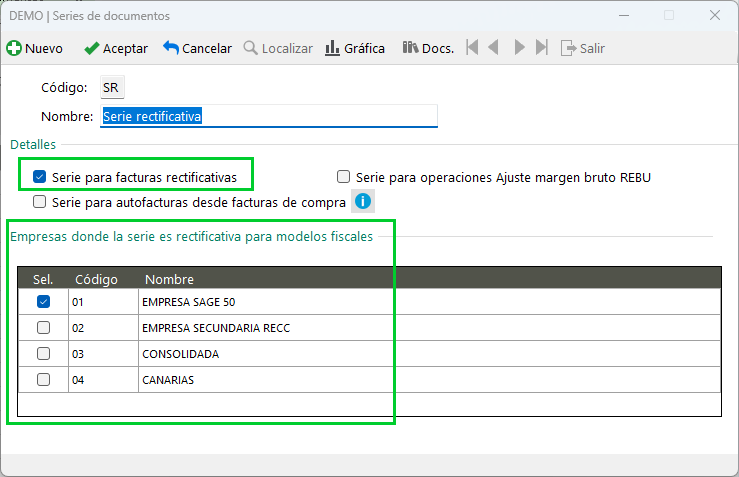739x477 pixels.
Task: Minimize the Series de documentos window
Action: (624, 15)
